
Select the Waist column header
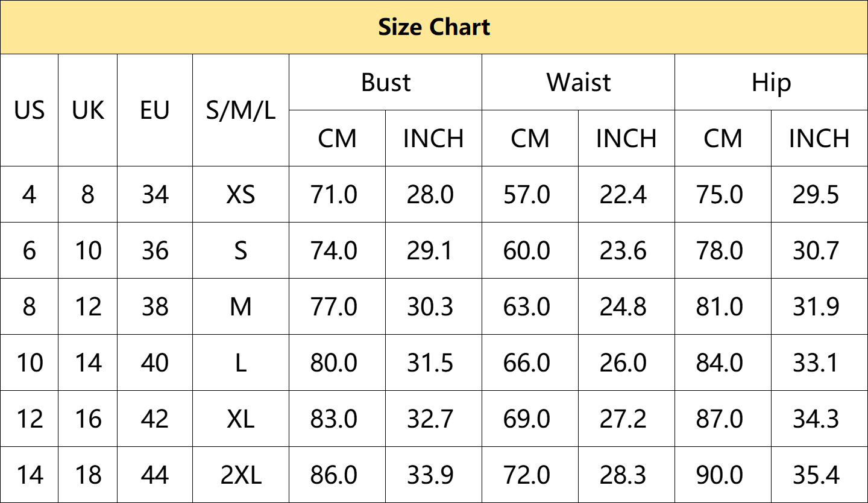(x=579, y=83)
